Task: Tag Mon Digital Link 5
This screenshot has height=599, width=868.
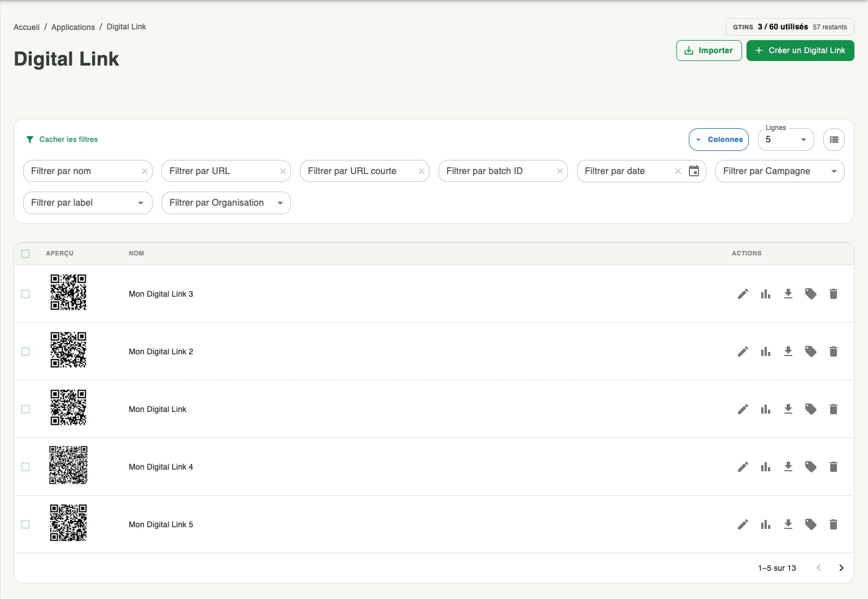Action: coord(811,524)
